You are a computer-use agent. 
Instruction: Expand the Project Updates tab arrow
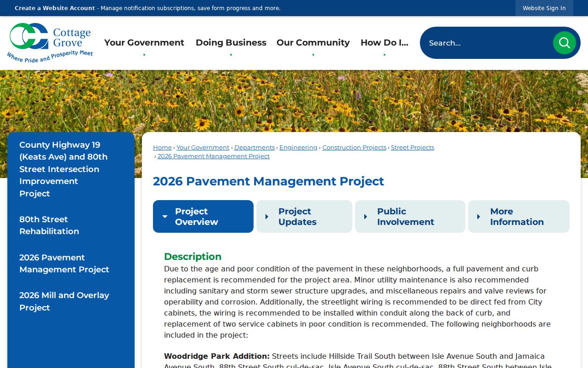click(x=267, y=217)
